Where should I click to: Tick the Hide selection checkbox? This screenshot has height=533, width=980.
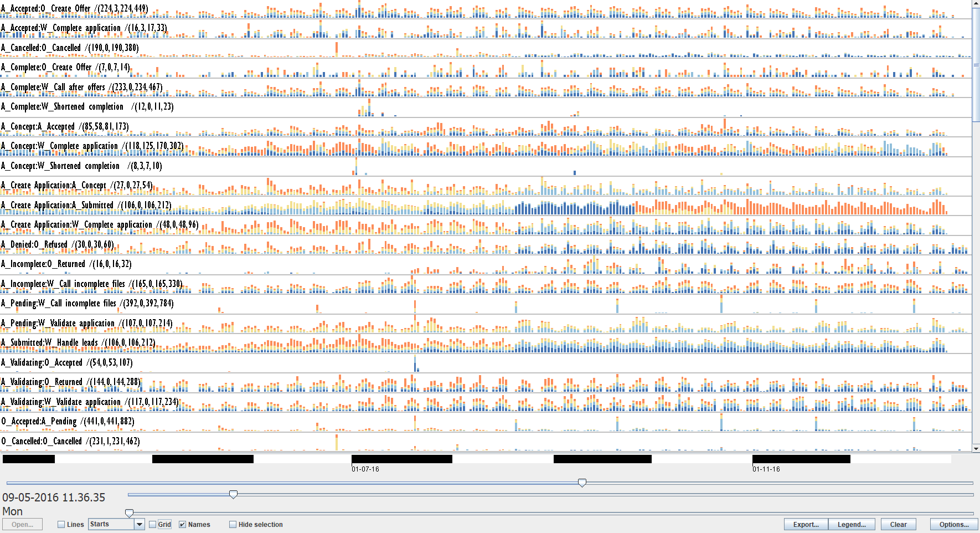[x=233, y=525]
